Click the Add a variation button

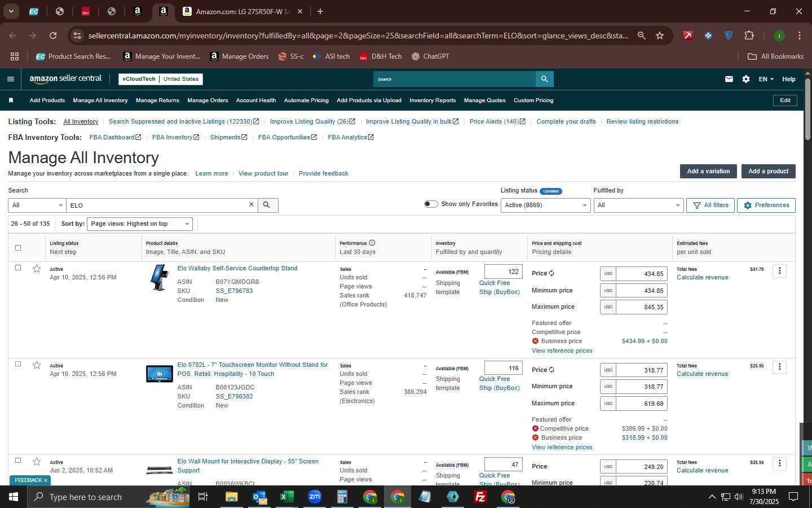click(708, 171)
